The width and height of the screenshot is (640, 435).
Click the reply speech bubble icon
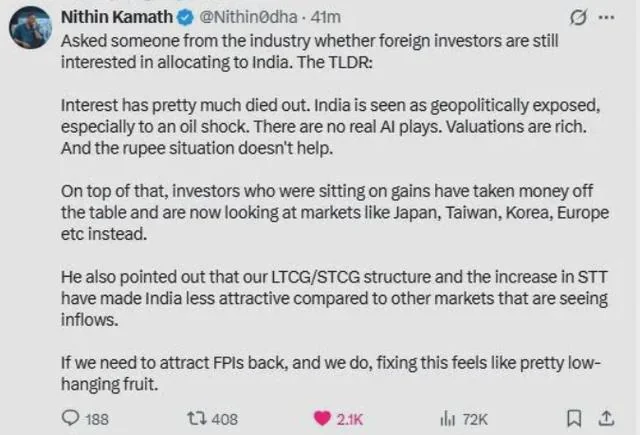(x=71, y=420)
